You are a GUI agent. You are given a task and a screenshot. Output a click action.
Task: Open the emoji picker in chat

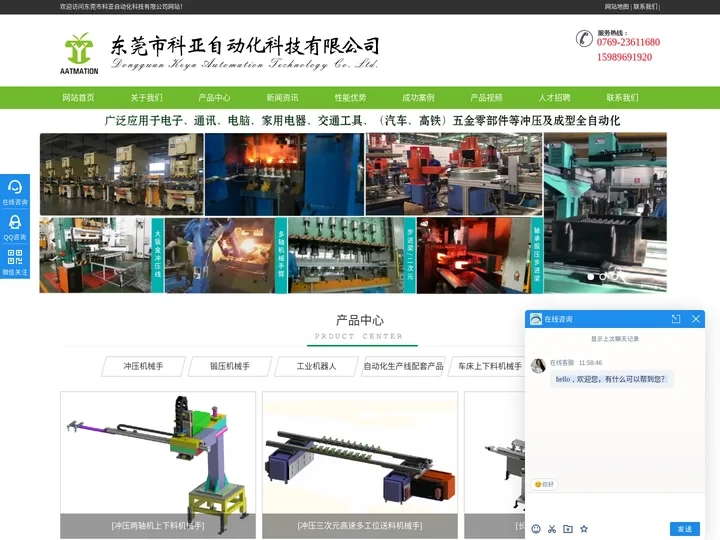pos(536,528)
